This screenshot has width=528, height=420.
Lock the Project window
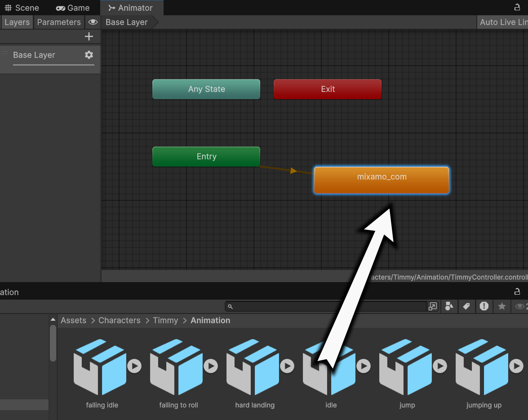point(517,292)
